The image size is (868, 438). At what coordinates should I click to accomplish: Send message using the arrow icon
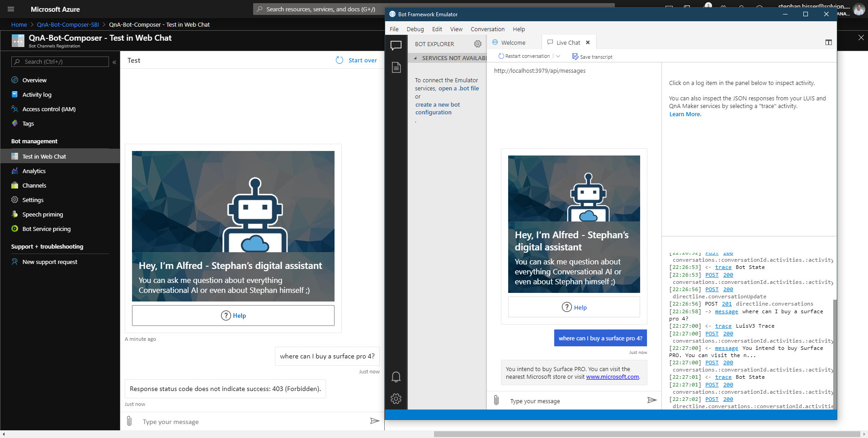(x=652, y=400)
